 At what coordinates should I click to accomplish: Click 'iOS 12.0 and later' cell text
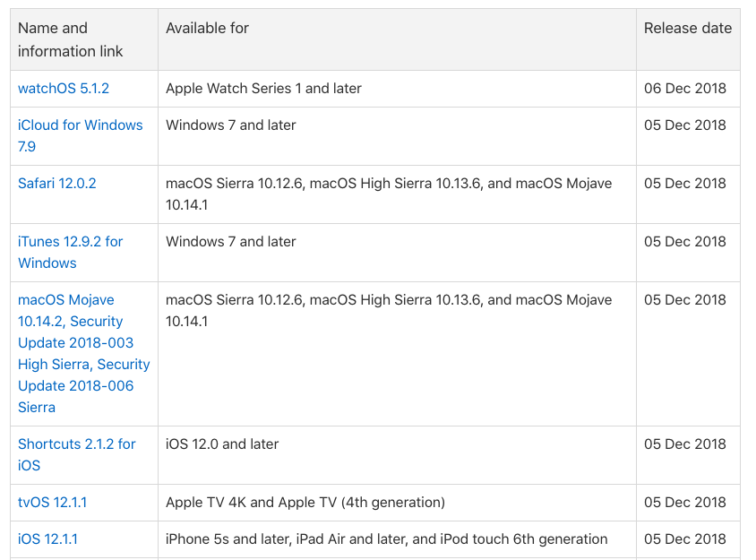[222, 444]
